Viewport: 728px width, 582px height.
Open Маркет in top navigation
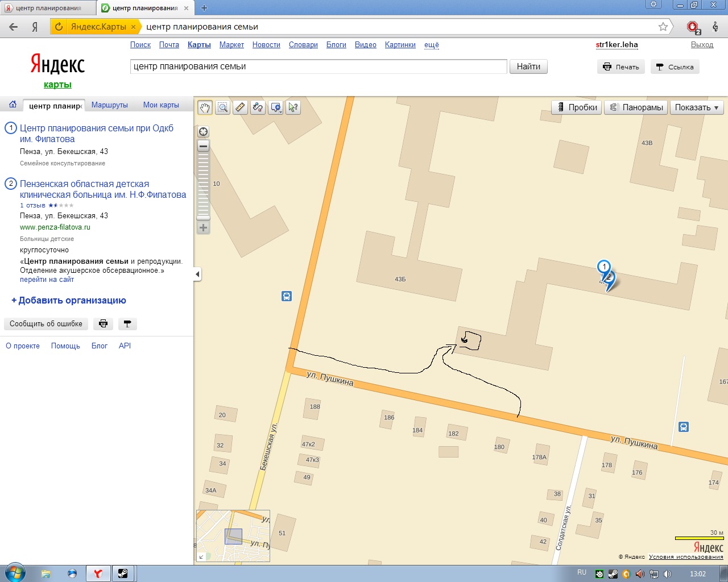tap(231, 45)
